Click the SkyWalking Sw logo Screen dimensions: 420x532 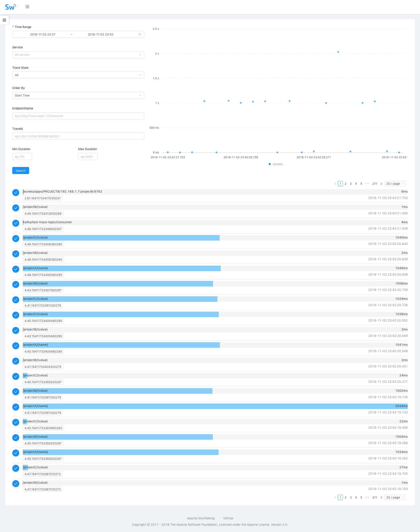click(x=10, y=7)
